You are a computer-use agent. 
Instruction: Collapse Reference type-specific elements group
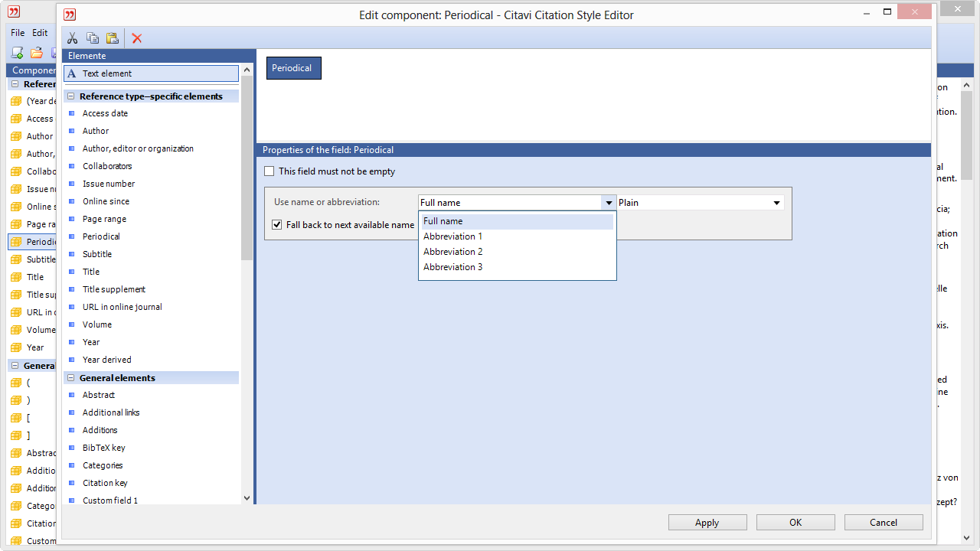click(x=71, y=96)
